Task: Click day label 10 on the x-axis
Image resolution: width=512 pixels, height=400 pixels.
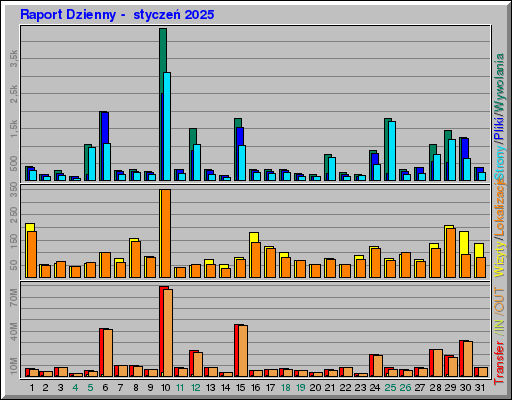Action: point(165,388)
